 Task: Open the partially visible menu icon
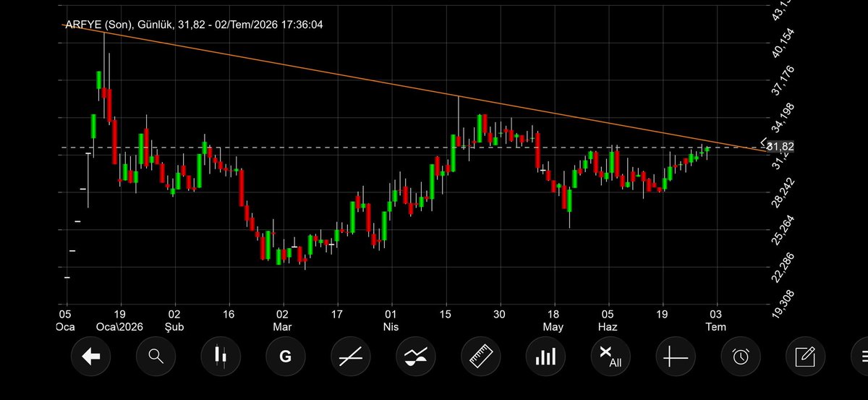tap(860, 356)
